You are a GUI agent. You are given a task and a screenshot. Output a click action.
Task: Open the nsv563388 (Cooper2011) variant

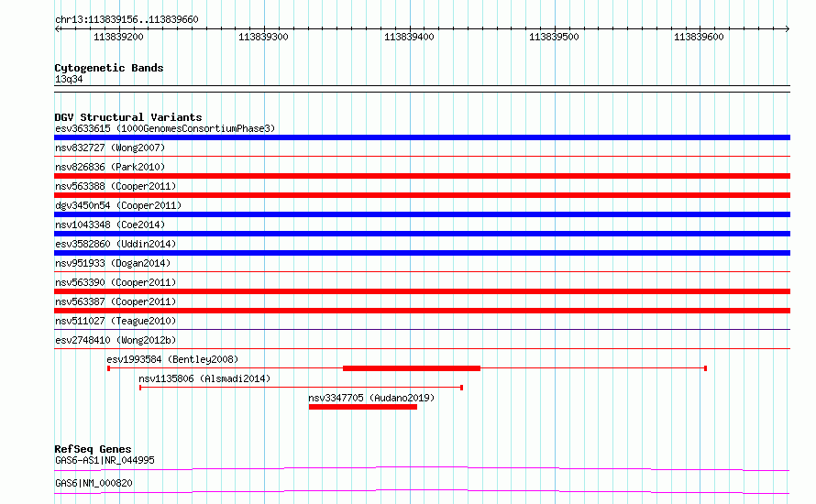click(116, 186)
